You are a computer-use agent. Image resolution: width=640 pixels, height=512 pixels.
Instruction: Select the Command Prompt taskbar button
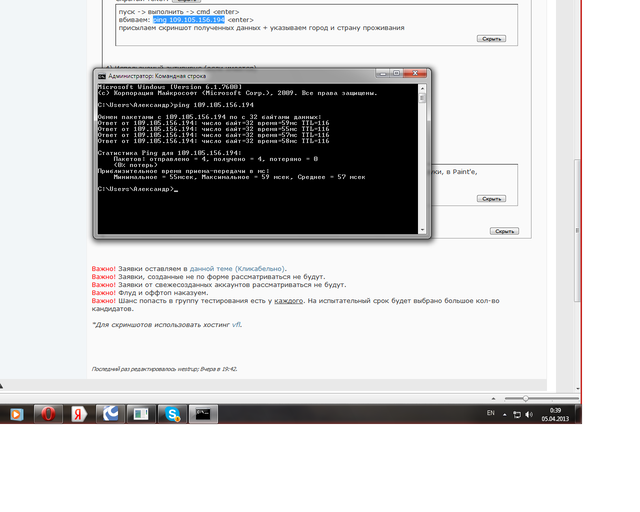(x=204, y=413)
